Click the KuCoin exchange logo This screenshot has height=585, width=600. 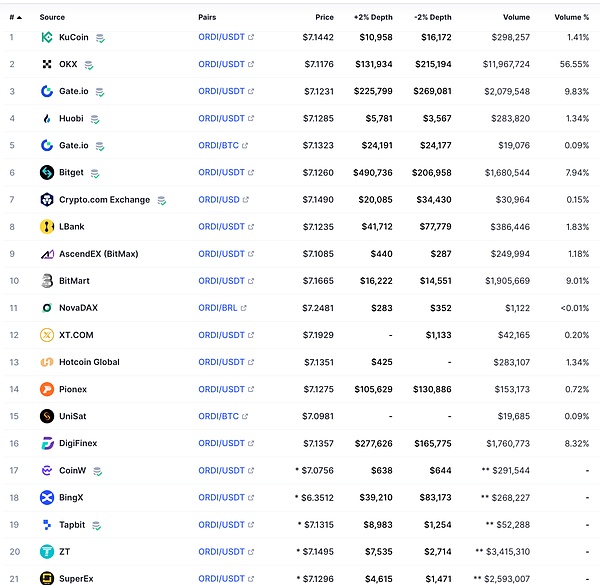coord(47,37)
